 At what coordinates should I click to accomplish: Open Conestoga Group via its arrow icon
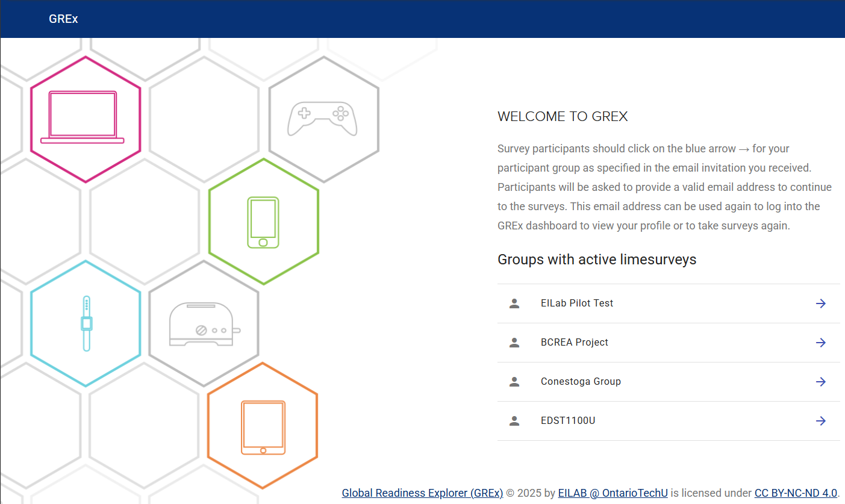(820, 382)
